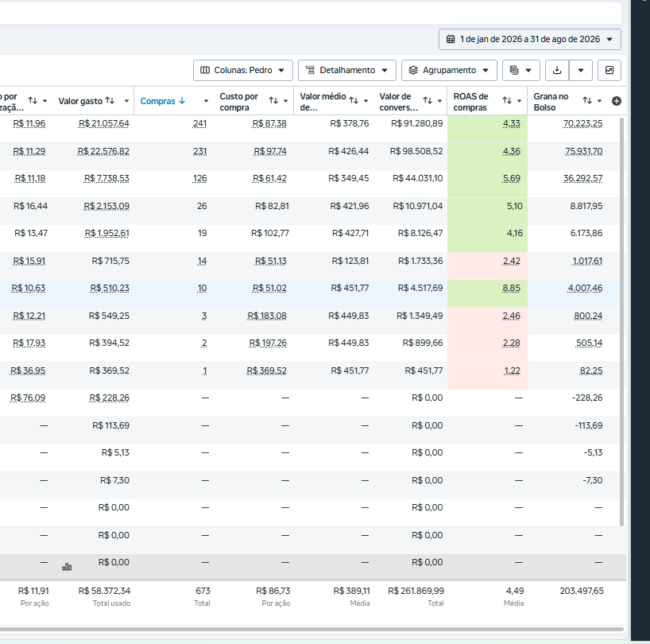Open the Detalhamento dropdown

pos(347,70)
